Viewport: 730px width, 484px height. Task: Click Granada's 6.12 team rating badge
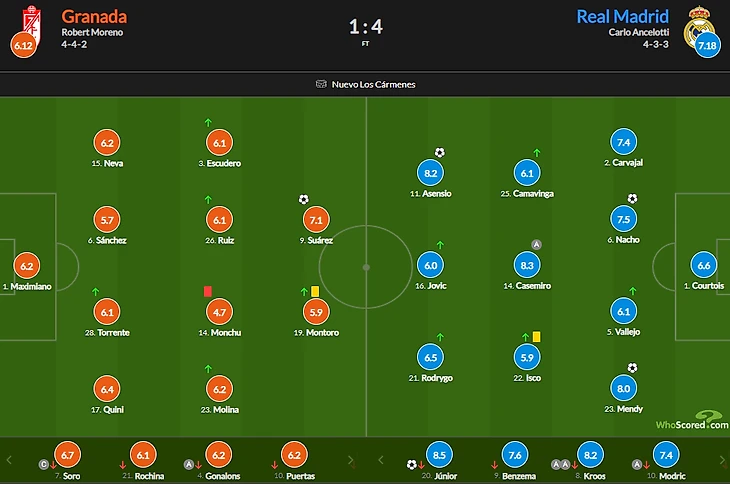pos(23,45)
